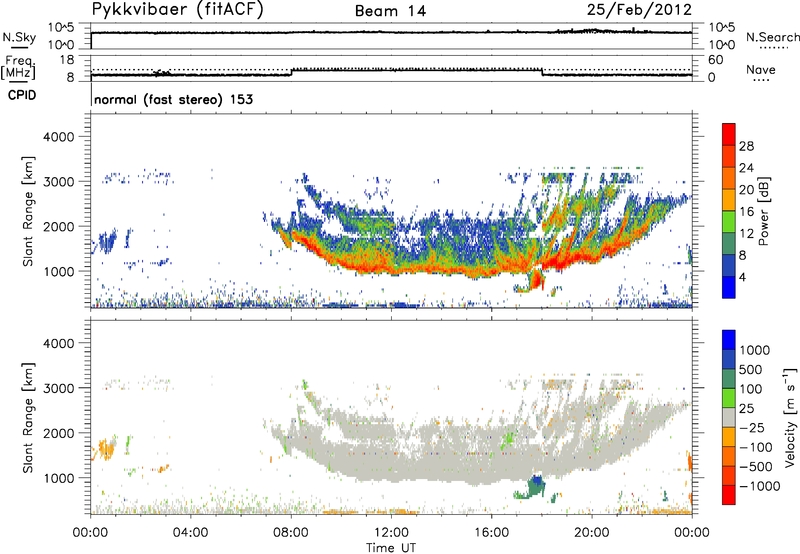Click the 08:00 time axis tick label

(291, 533)
